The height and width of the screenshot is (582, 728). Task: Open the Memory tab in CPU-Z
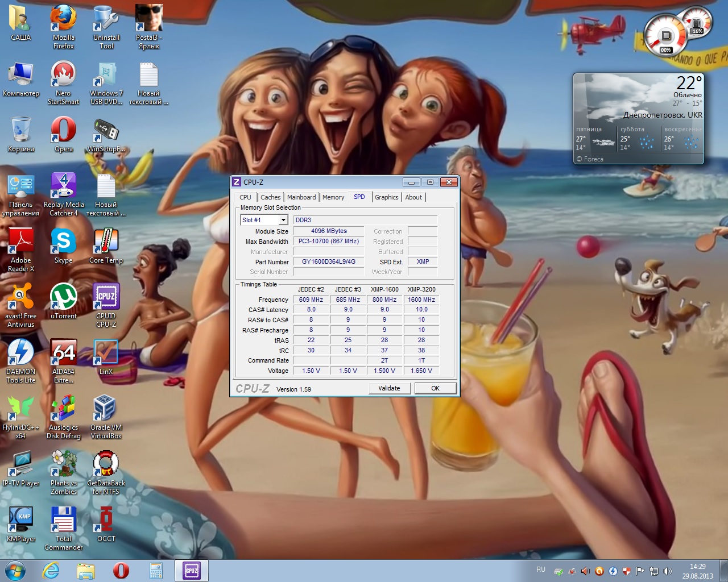point(333,197)
